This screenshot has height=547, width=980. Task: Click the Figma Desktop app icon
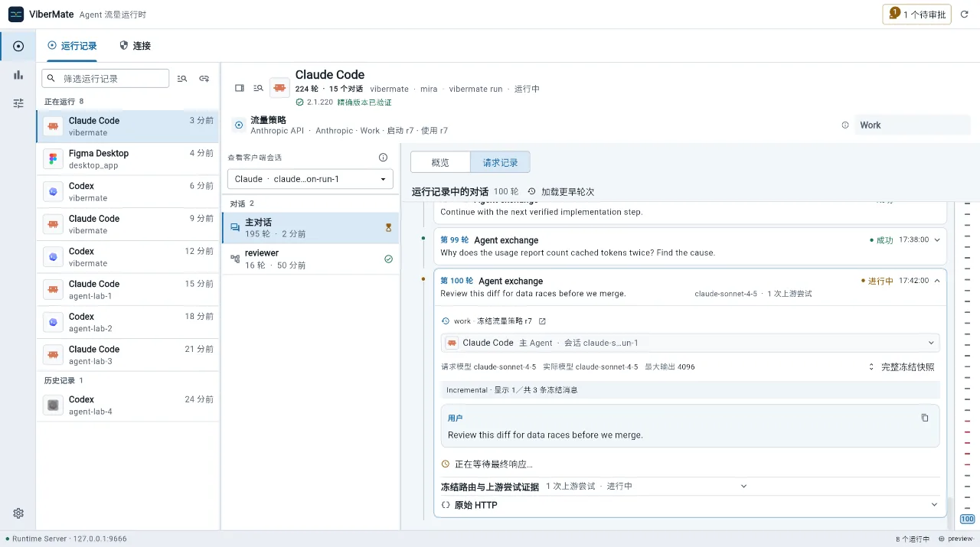click(53, 159)
